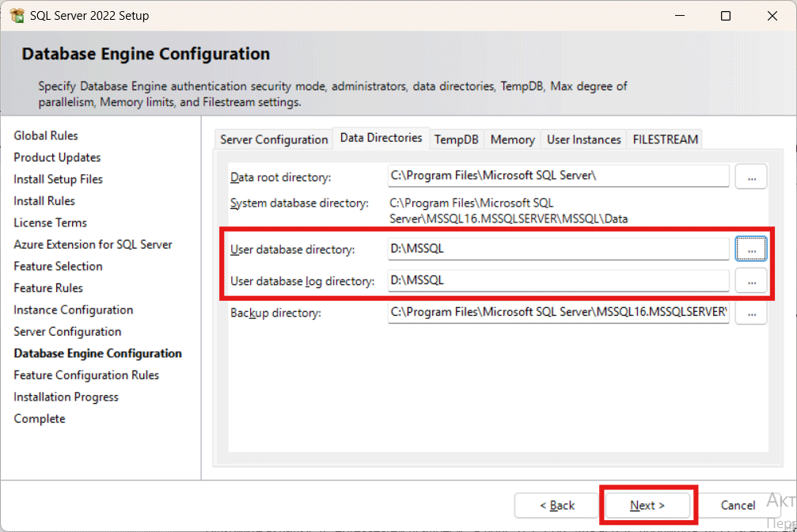
Task: Browse for Backup directory location
Action: [750, 313]
